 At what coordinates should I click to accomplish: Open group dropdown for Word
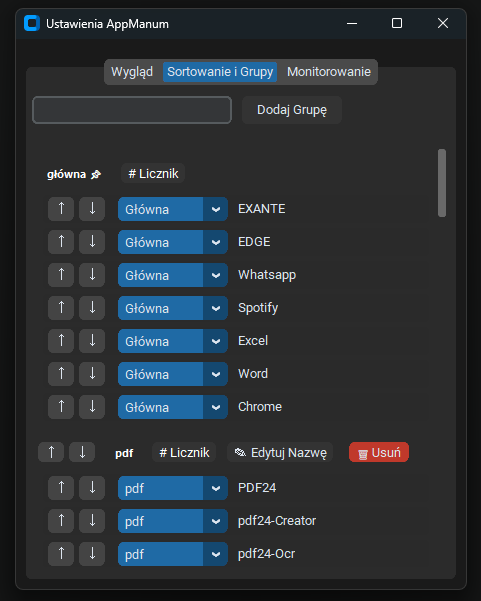[173, 374]
